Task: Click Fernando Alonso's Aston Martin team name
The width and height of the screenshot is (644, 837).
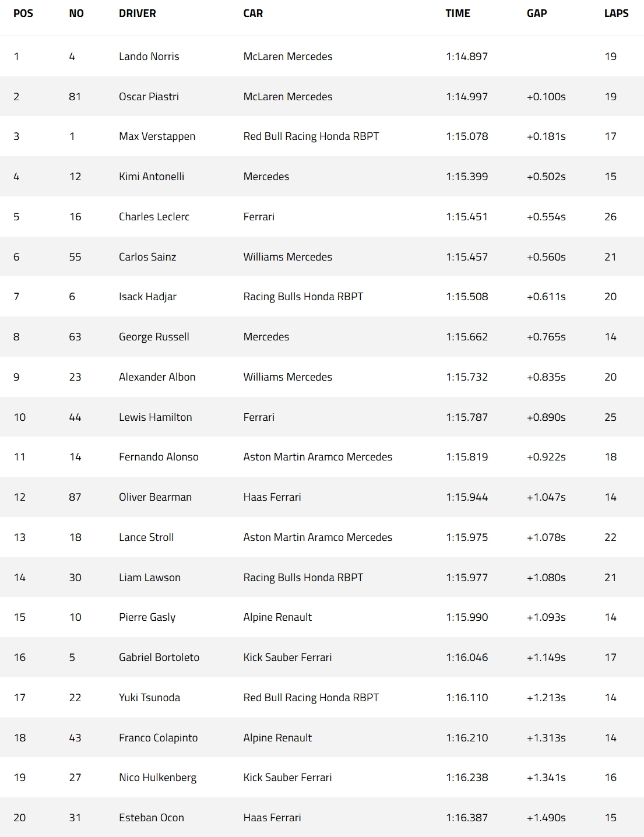Action: pyautogui.click(x=318, y=457)
